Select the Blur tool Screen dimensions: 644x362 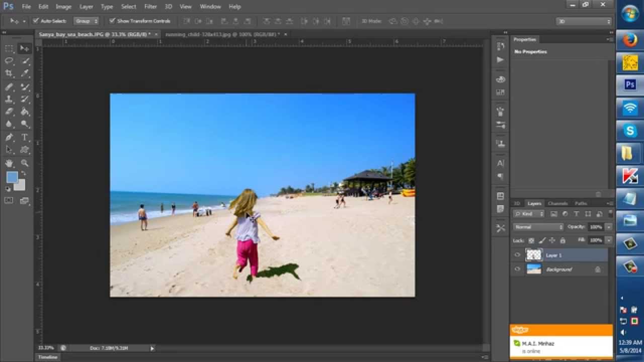pyautogui.click(x=9, y=124)
